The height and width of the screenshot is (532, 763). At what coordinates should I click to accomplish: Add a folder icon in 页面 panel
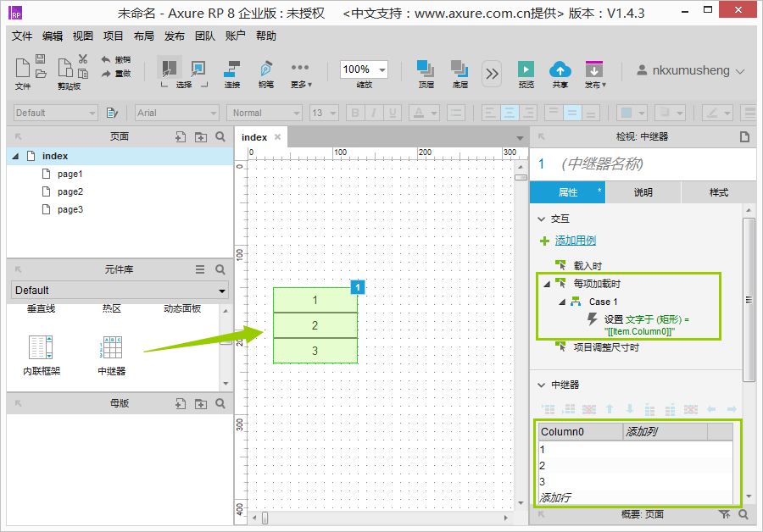pyautogui.click(x=200, y=137)
